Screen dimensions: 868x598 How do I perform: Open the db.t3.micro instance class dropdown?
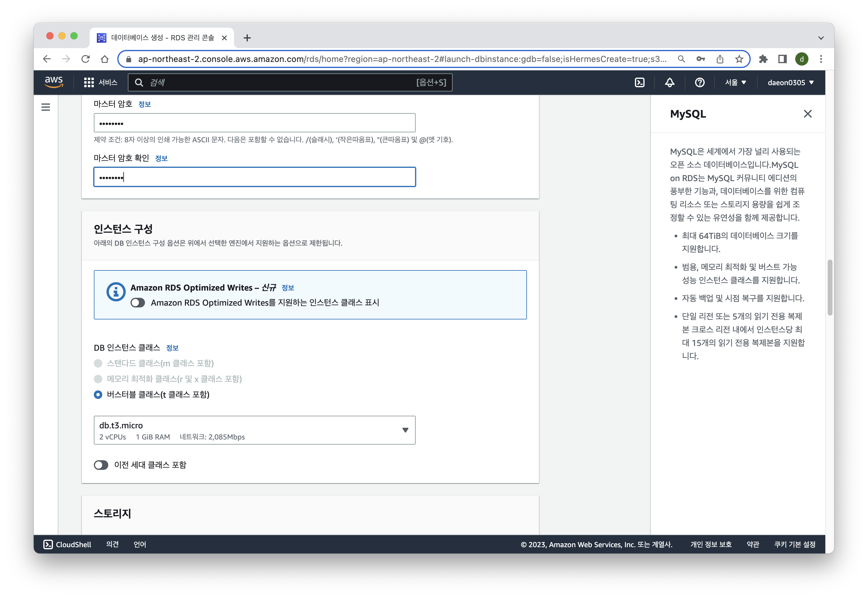pyautogui.click(x=254, y=430)
